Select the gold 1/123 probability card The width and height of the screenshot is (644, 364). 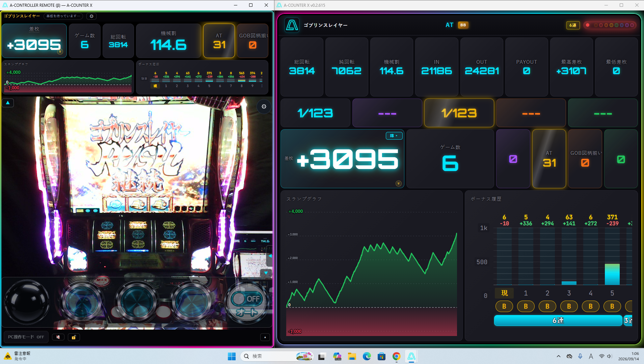459,113
